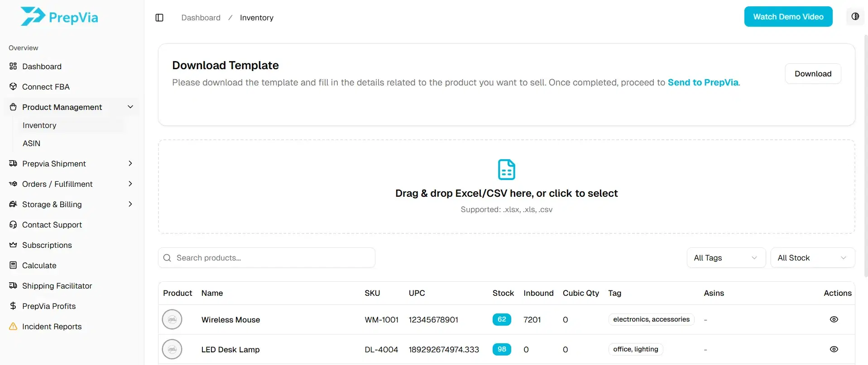Click the Wireless Mouse product thumbnail
This screenshot has height=365, width=868.
pos(172,319)
